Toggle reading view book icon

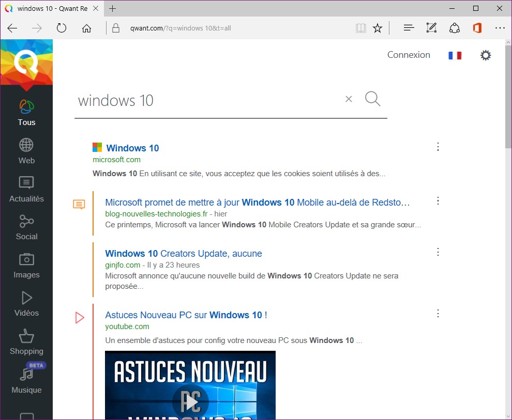[360, 28]
